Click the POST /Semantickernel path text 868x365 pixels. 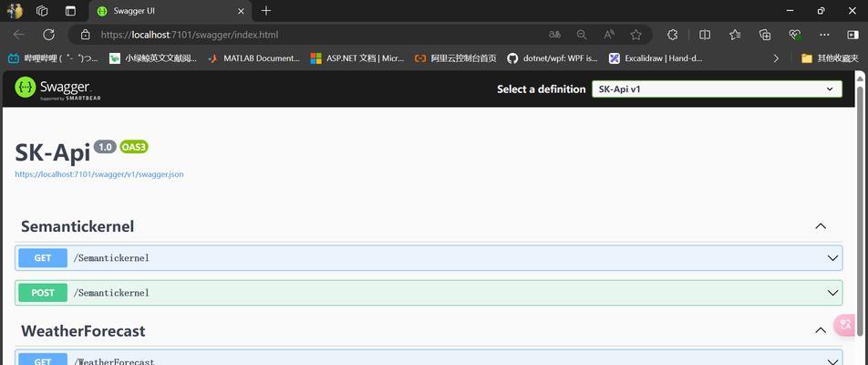point(111,292)
